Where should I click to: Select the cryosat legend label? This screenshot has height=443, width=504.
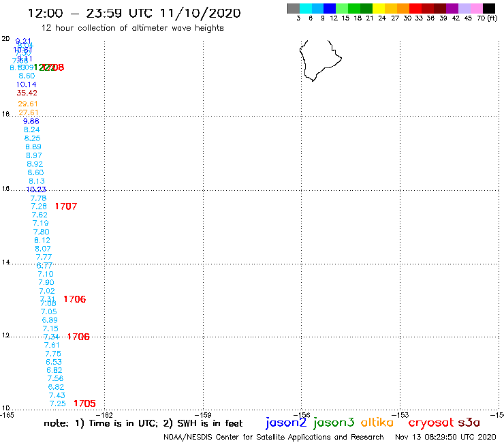point(430,423)
